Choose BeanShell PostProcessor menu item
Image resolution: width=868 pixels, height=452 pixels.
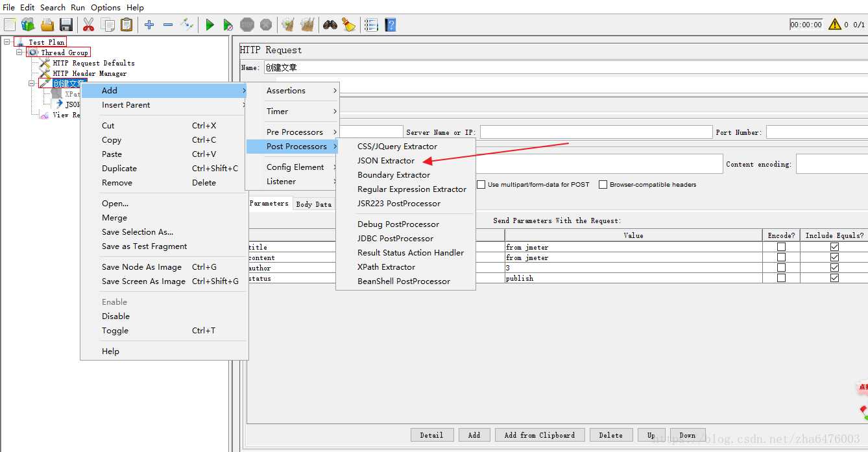tap(406, 281)
